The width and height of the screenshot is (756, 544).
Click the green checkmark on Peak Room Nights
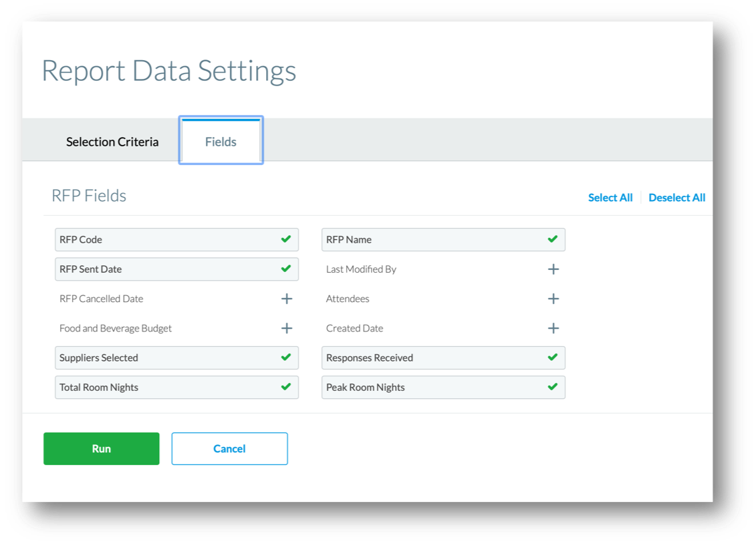point(553,387)
